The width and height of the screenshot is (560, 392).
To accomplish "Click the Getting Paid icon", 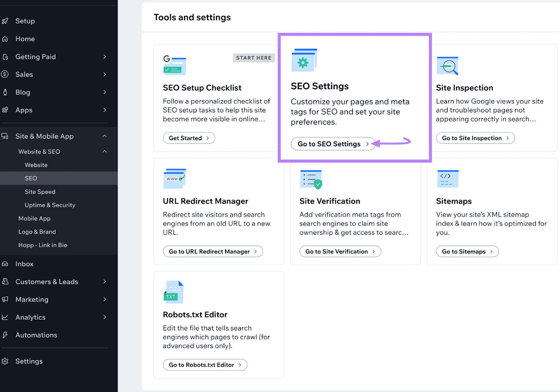I will (5, 57).
